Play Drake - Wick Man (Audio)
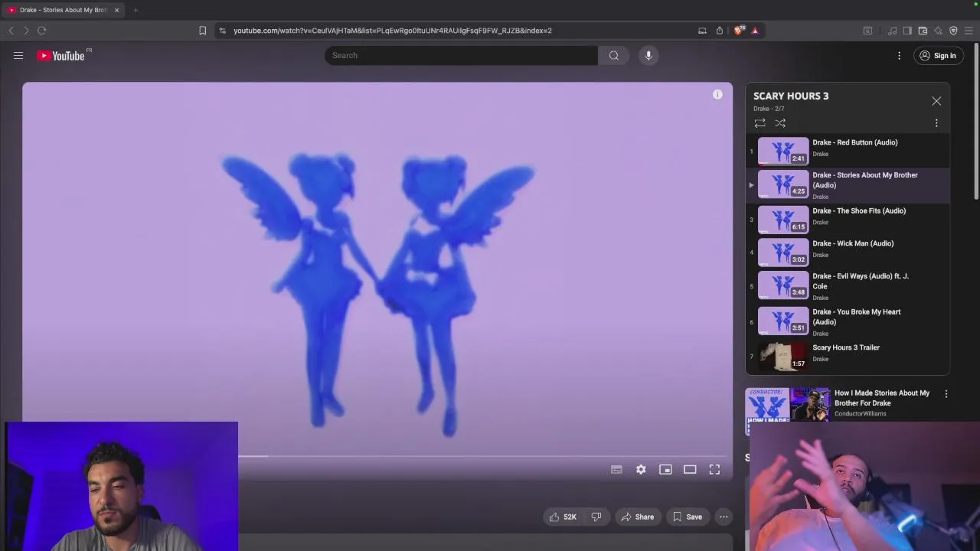 click(848, 252)
